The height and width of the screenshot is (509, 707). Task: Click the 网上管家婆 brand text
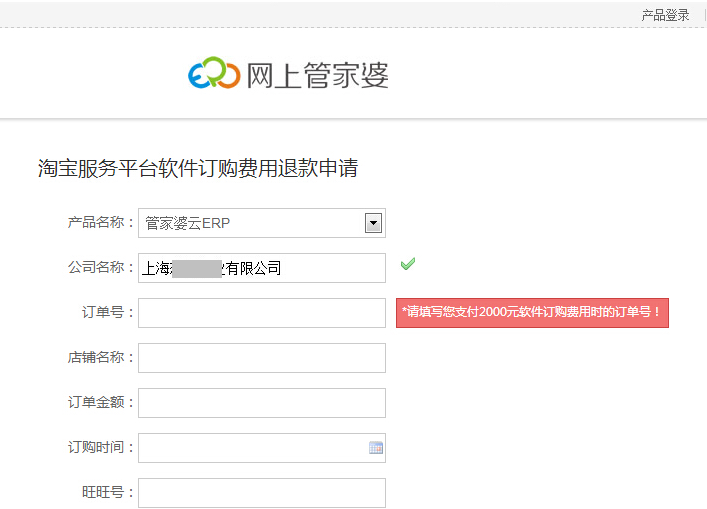(317, 75)
